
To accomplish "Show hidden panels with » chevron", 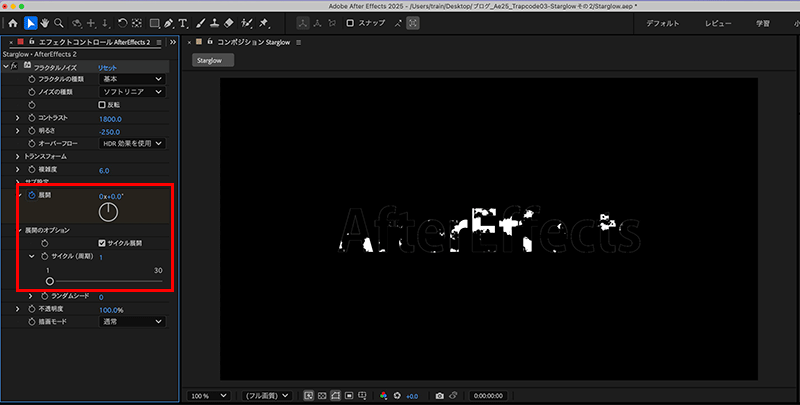I will (x=173, y=42).
